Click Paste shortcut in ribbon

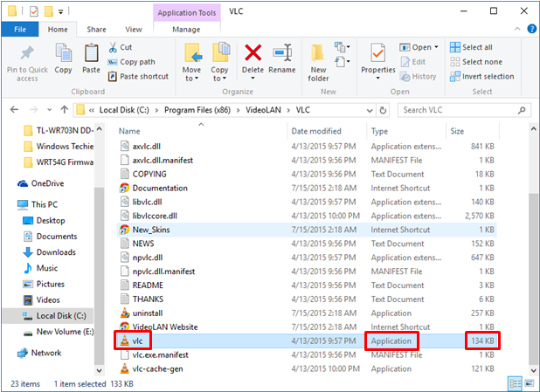click(x=138, y=77)
